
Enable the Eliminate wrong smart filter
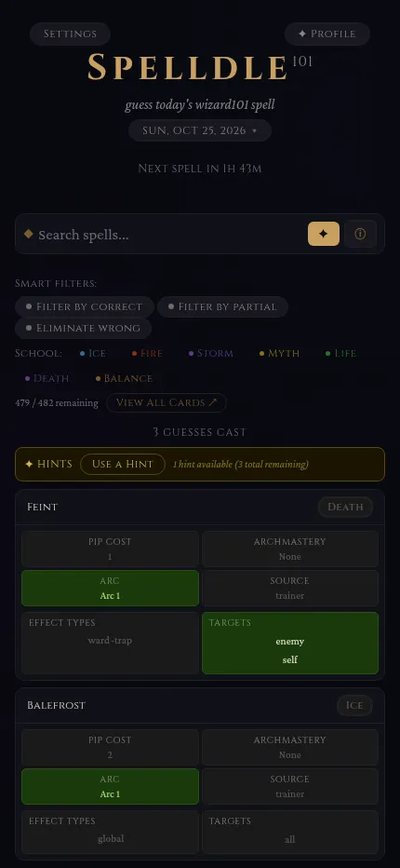click(x=84, y=328)
